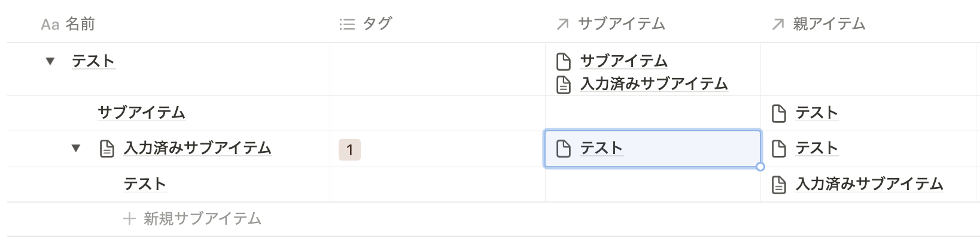Click the Aa icon on the 名前 header
Image resolution: width=980 pixels, height=241 pixels.
tap(50, 25)
